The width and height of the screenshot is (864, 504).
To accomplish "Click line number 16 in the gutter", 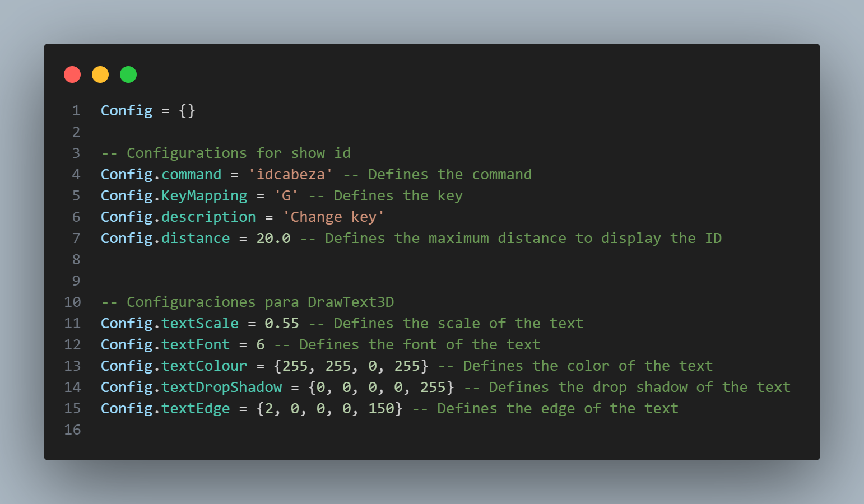I will (73, 430).
